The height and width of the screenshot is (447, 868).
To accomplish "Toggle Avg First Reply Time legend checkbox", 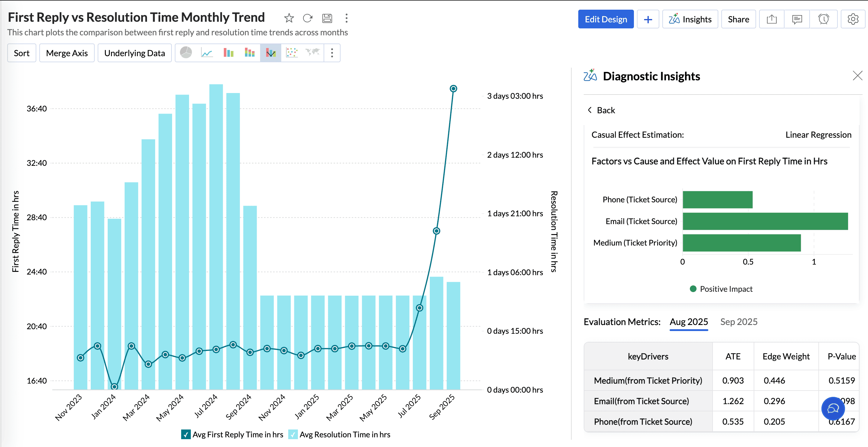I will [x=186, y=435].
